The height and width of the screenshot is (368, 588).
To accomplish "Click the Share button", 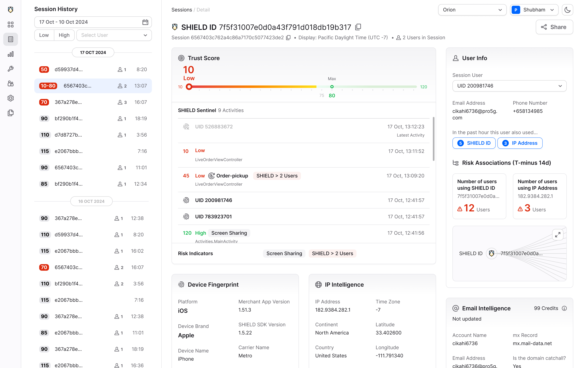I will [554, 27].
